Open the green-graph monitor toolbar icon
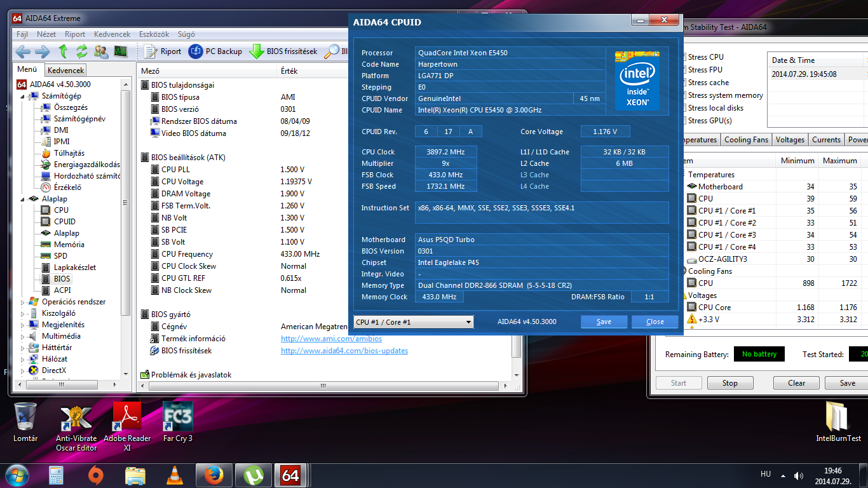The width and height of the screenshot is (868, 488). (120, 51)
